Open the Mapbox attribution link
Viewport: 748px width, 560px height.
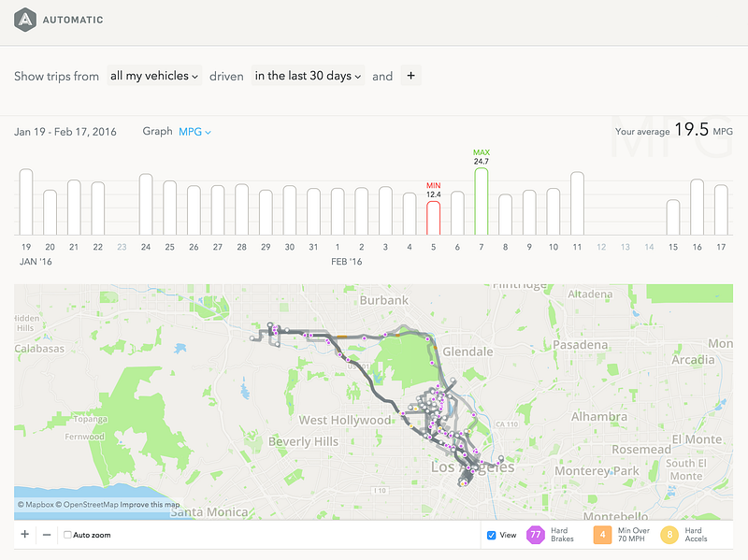click(x=36, y=504)
